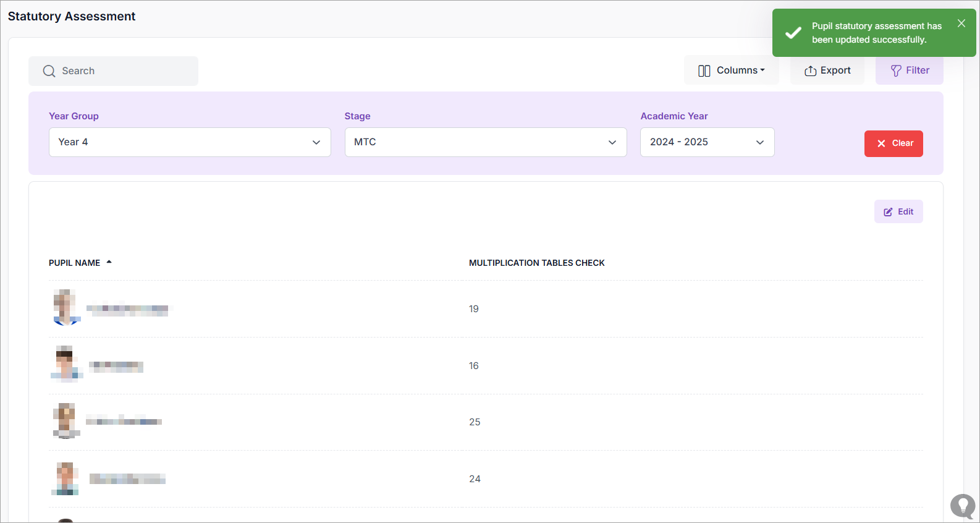
Task: Select the first pupil's avatar thumbnail
Action: 65,307
